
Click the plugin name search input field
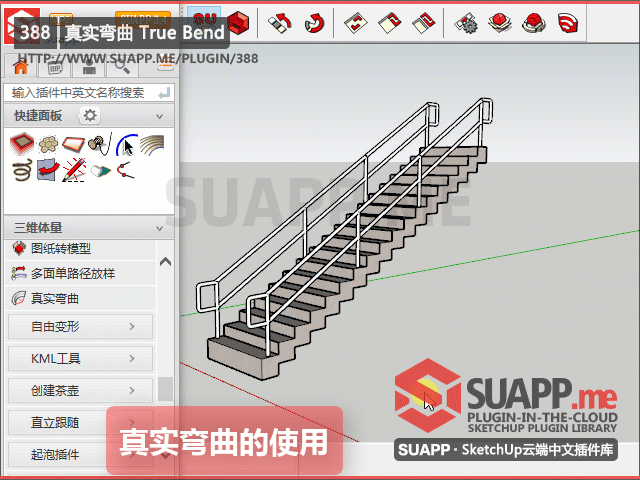click(80, 92)
